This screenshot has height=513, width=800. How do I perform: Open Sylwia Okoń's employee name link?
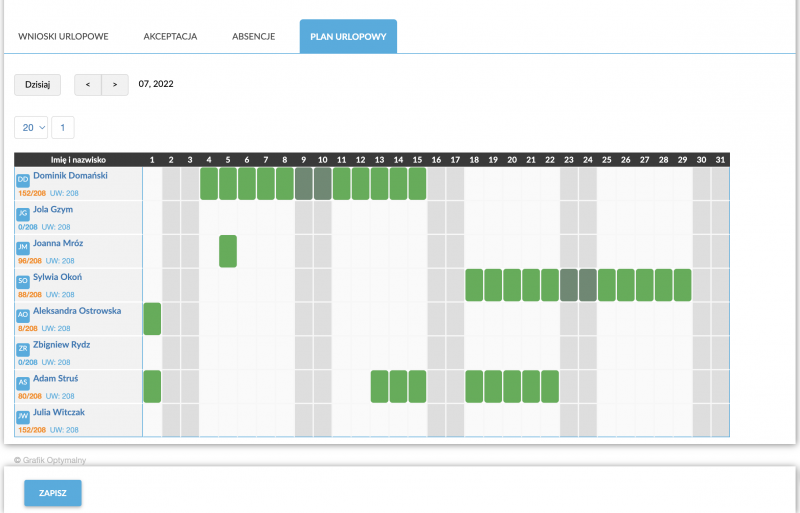pyautogui.click(x=57, y=277)
